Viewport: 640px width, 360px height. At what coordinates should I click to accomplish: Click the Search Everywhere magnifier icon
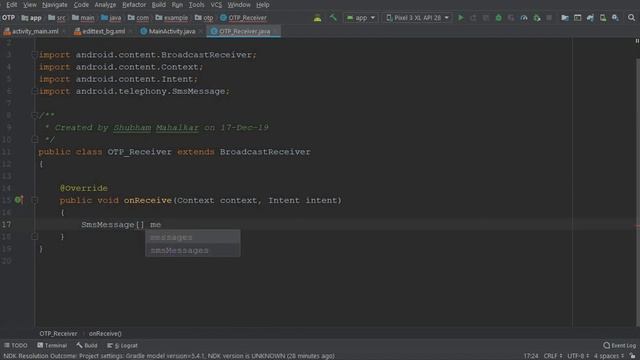click(x=631, y=18)
